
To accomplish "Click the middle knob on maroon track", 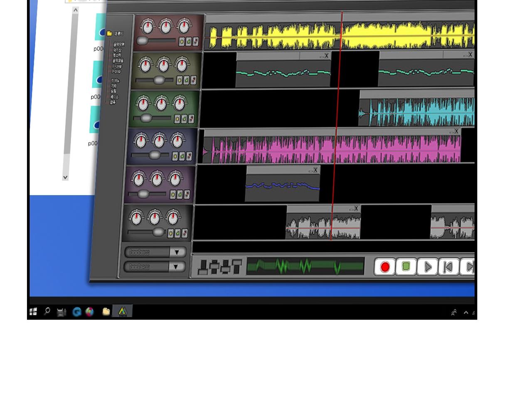I will point(165,27).
